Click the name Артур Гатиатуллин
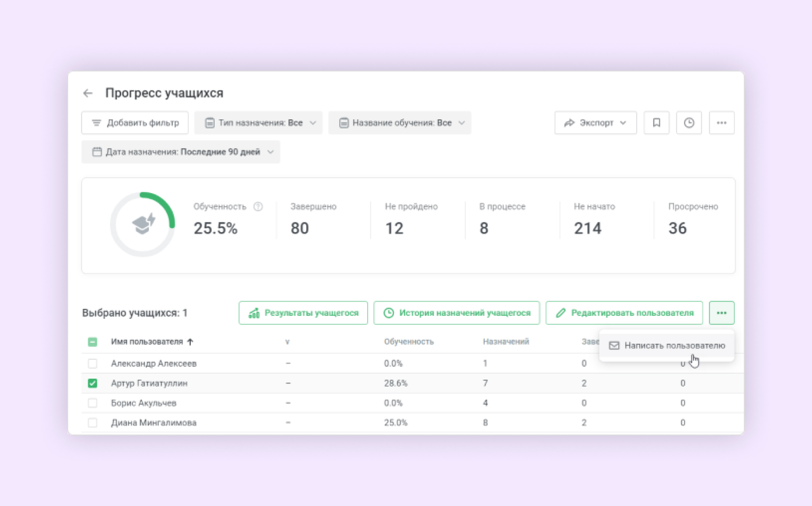Screen dimensions: 812x506 [149, 383]
